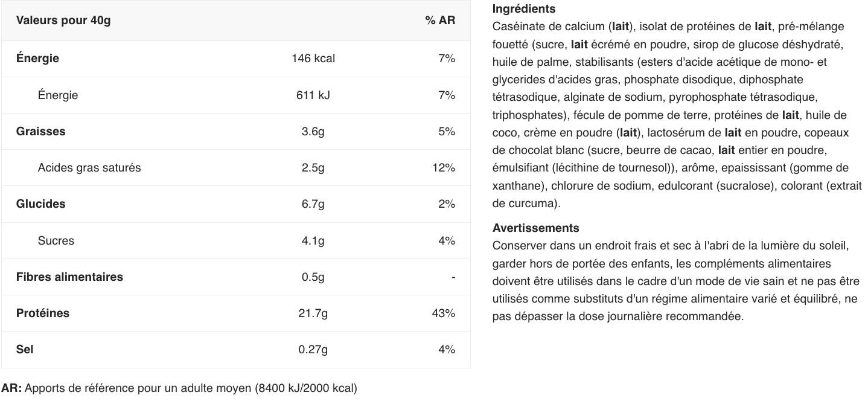Viewport: 868px width, 401px height.
Task: Click the 0.27g salt value
Action: (x=313, y=350)
